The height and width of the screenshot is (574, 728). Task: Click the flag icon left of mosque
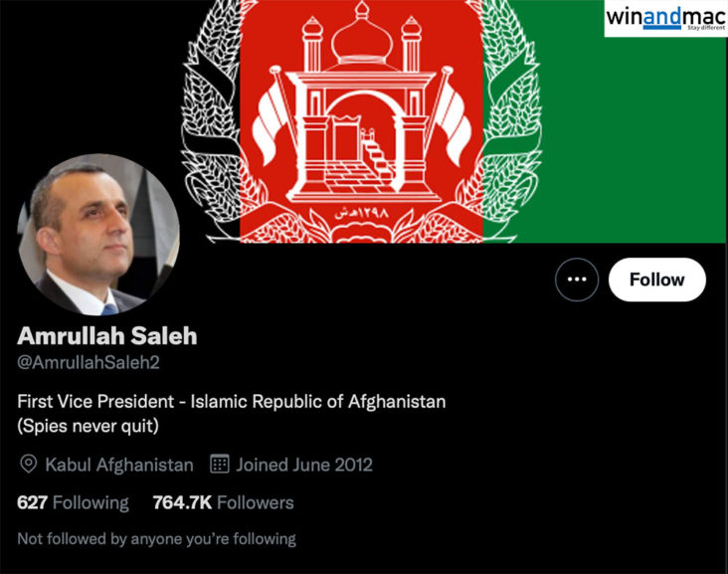[x=272, y=116]
